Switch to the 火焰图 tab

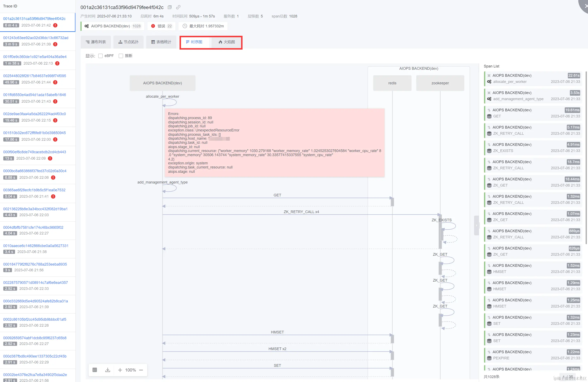[226, 42]
